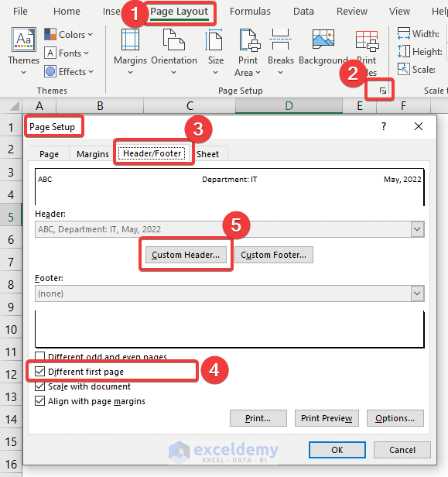The height and width of the screenshot is (477, 448).
Task: Click the Margins icon in ribbon
Action: click(131, 39)
